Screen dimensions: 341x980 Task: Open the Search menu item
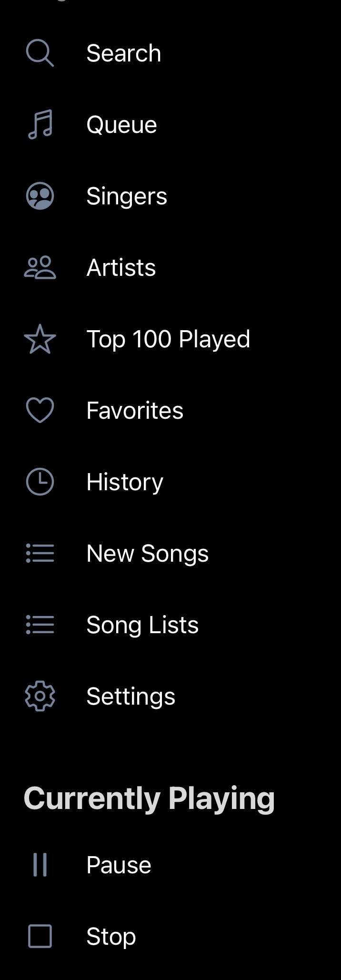124,53
